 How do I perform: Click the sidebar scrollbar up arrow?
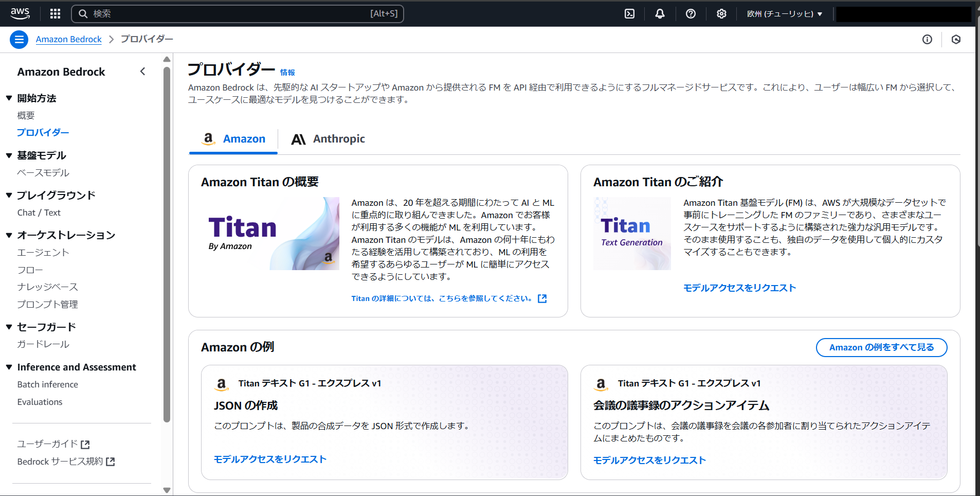[167, 60]
